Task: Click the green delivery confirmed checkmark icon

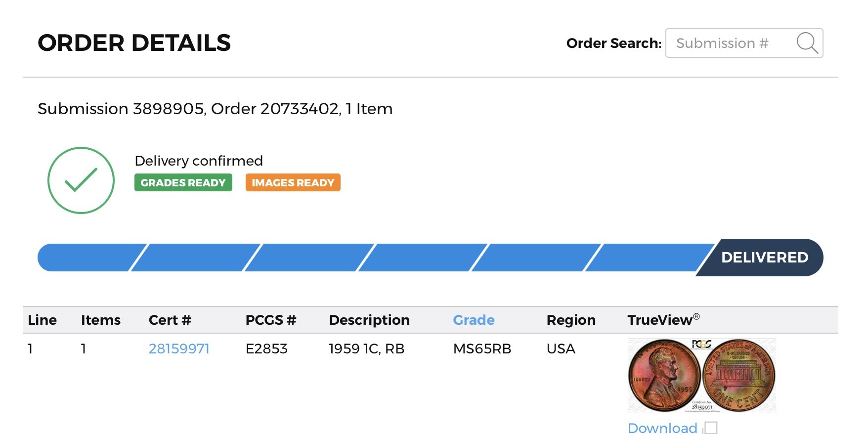Action: pos(81,180)
